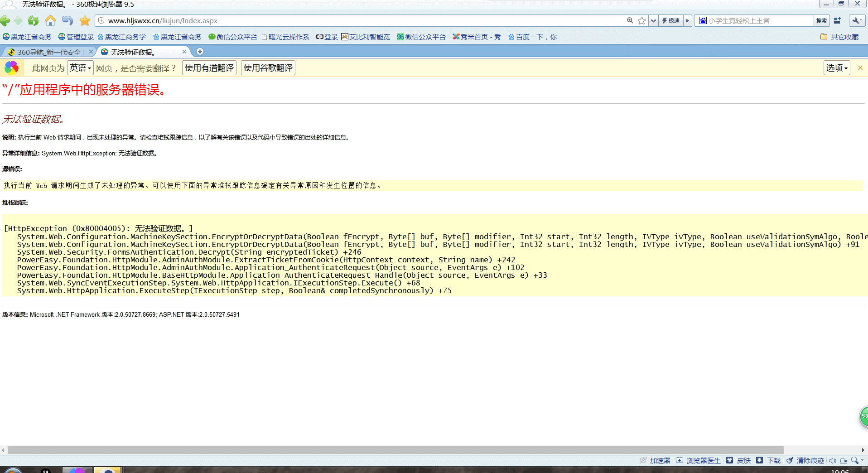Click the 使用谷歌翻译 button

(x=268, y=68)
